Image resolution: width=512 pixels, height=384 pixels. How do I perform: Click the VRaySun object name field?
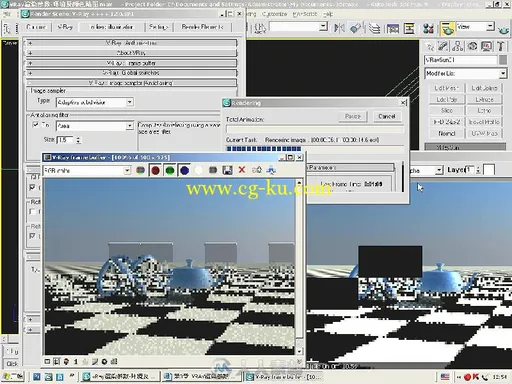[460, 60]
